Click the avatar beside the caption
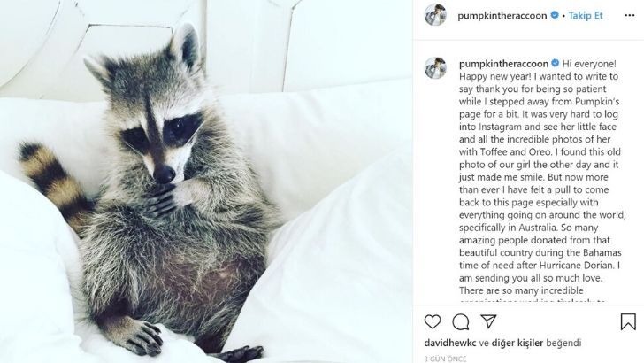 (x=435, y=68)
